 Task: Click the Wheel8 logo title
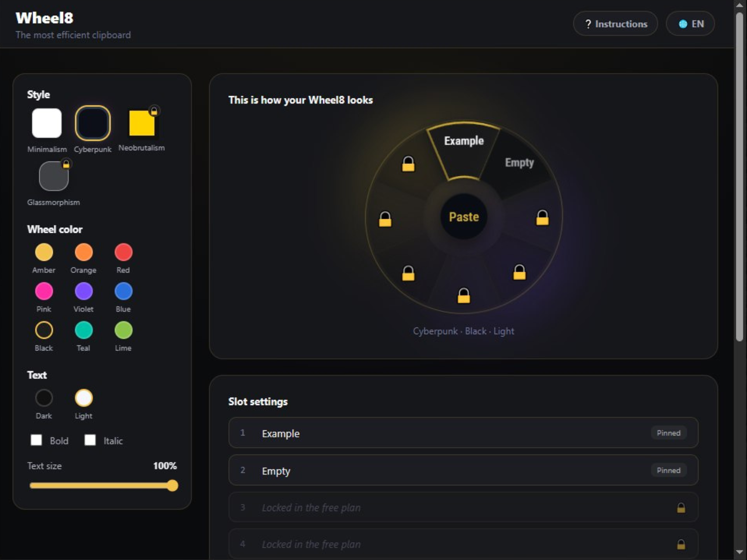44,18
